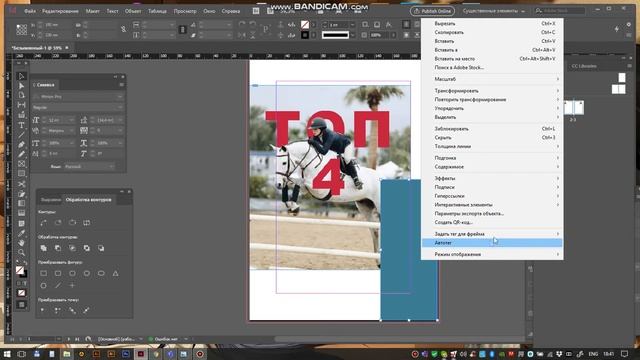Choose Поиск в Adobe Stock entry
Image resolution: width=640 pixels, height=360 pixels.
click(492, 68)
